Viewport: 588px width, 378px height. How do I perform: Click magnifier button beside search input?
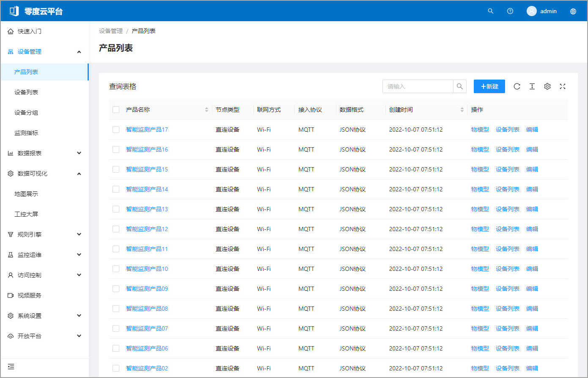point(460,86)
